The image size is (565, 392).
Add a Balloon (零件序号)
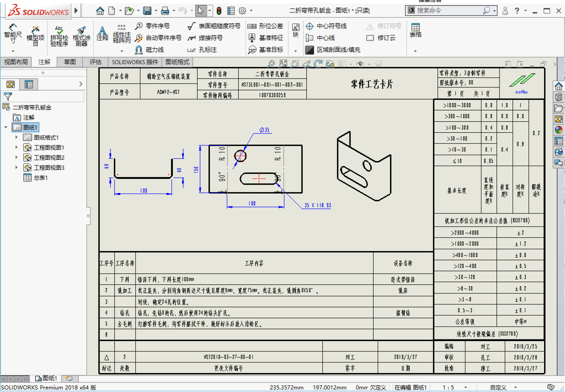[x=153, y=26]
